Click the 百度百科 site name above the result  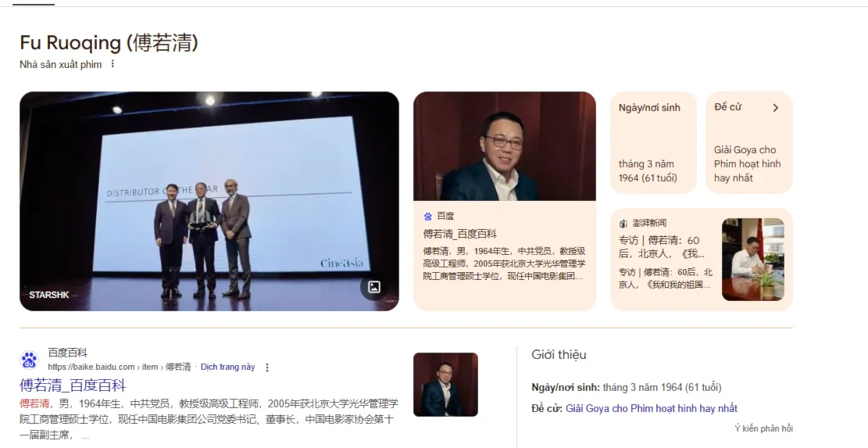(x=67, y=353)
